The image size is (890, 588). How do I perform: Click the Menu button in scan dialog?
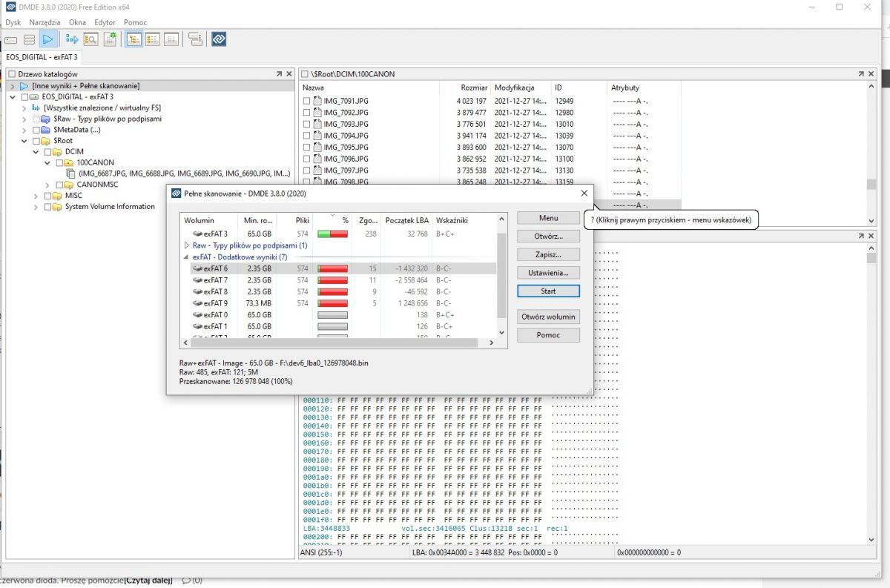point(548,218)
